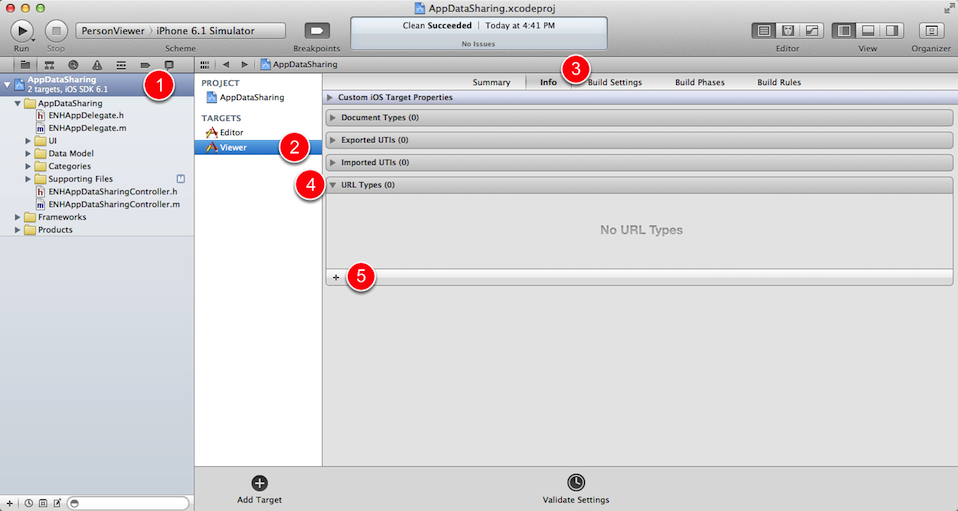
Task: Click the Run button
Action: [x=22, y=30]
